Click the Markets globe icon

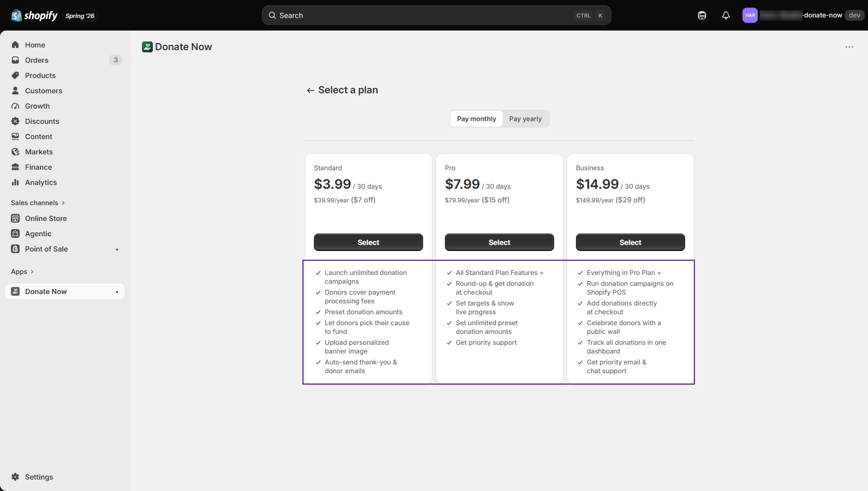coord(15,152)
